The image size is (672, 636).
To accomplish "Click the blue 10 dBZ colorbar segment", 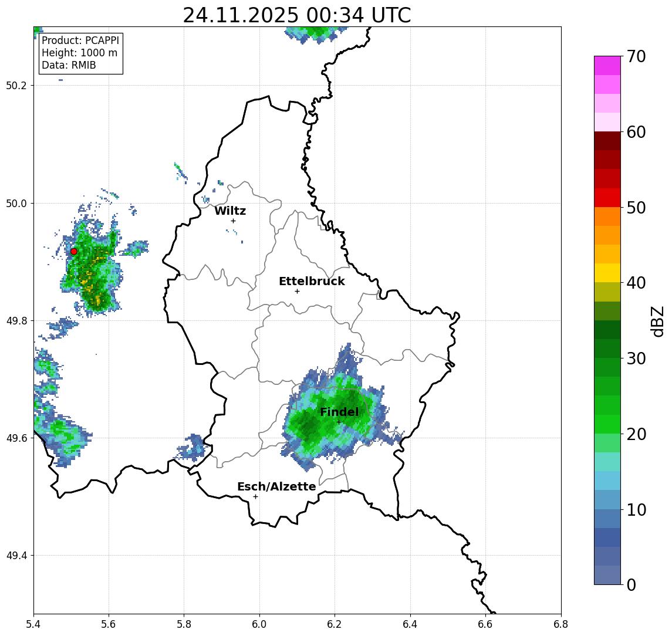I will point(607,518).
